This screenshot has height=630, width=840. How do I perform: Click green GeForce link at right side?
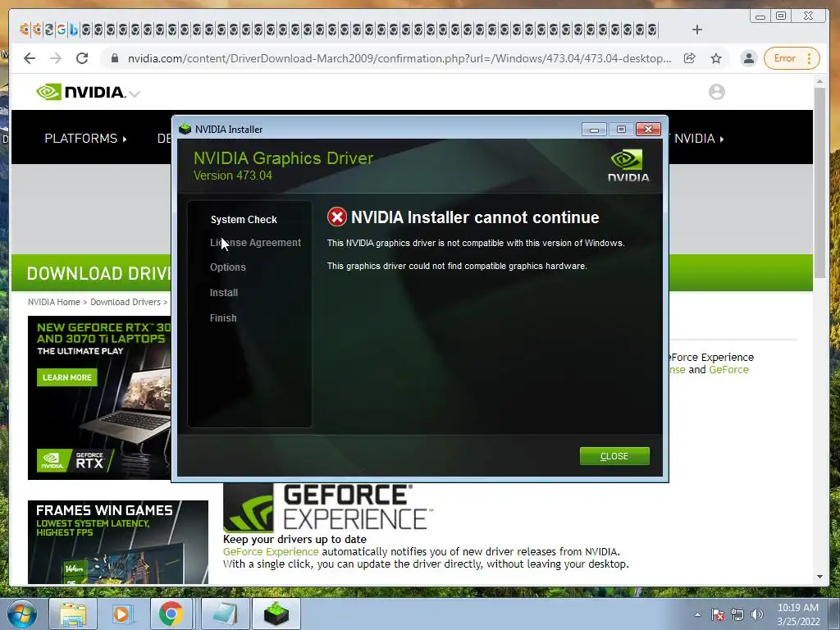tap(728, 370)
